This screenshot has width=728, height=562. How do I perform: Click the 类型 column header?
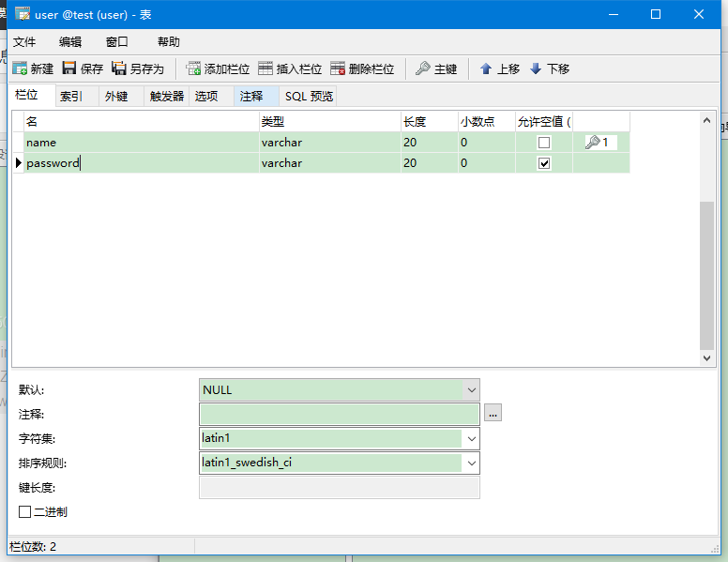click(330, 122)
